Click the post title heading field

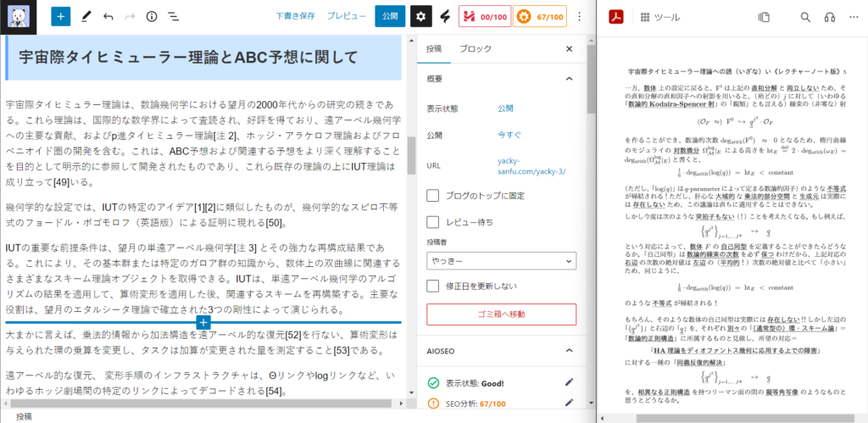tap(203, 58)
